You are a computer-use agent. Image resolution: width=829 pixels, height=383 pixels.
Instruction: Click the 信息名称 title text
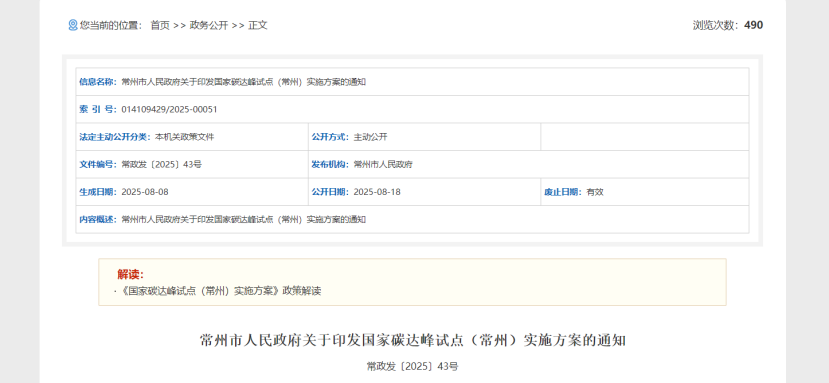point(244,82)
